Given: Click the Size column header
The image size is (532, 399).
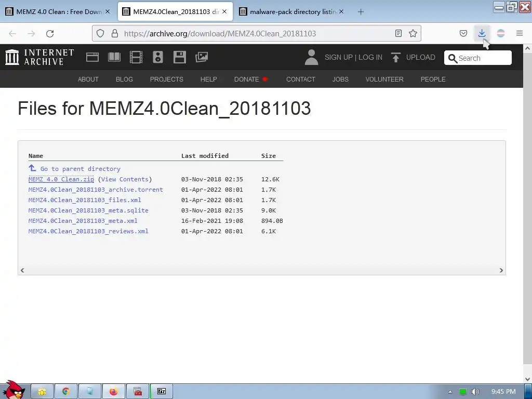Looking at the screenshot, I should click(x=269, y=156).
